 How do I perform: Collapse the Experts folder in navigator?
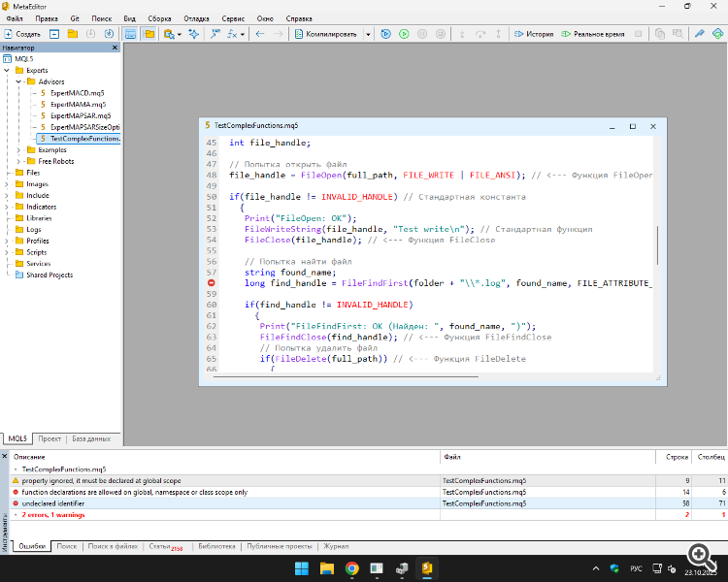8,71
